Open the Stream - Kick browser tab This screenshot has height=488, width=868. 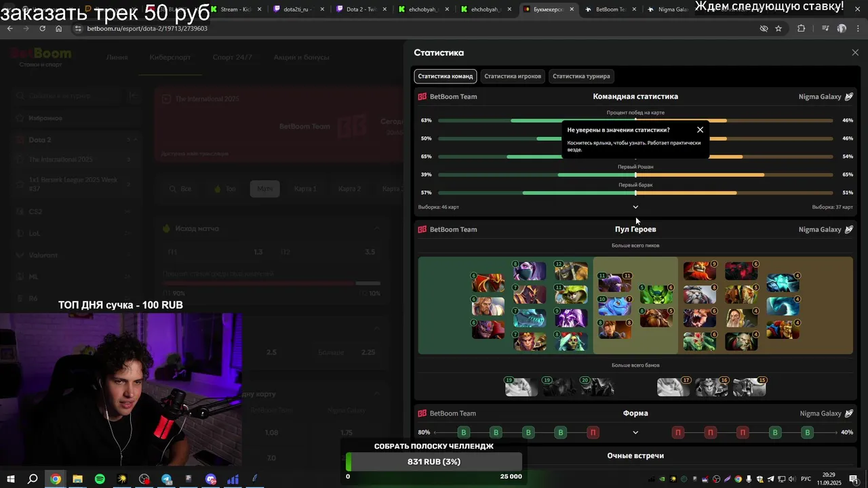(x=236, y=9)
